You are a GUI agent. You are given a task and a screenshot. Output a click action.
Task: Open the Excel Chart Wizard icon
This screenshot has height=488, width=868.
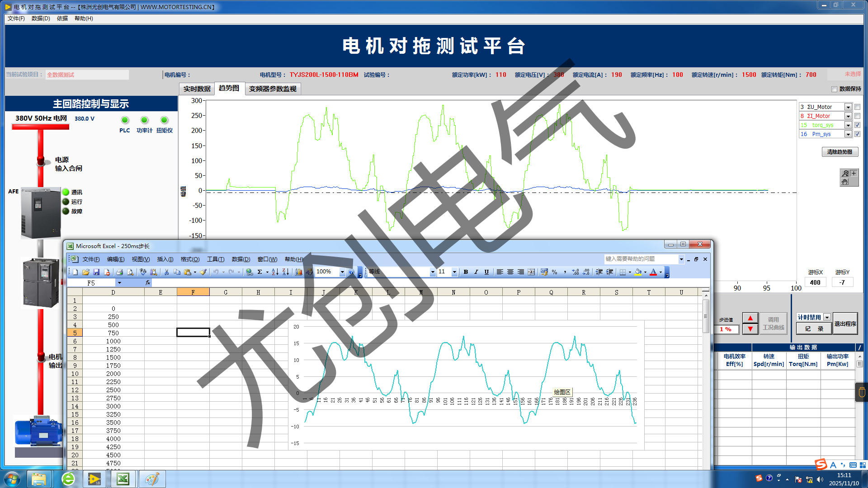[299, 272]
